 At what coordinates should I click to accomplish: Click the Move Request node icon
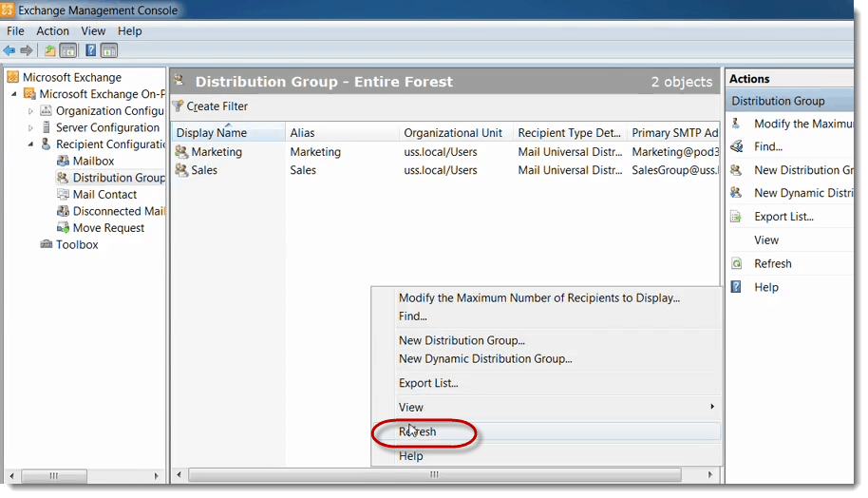point(63,228)
